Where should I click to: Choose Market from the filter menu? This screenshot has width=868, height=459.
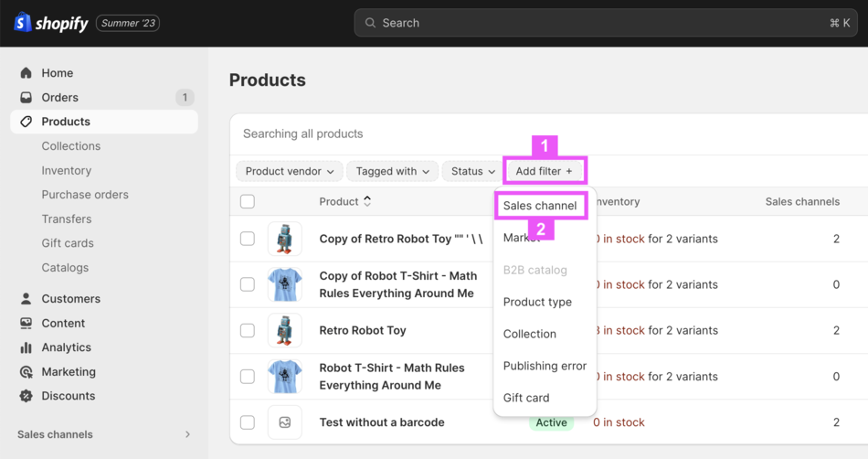tap(521, 238)
